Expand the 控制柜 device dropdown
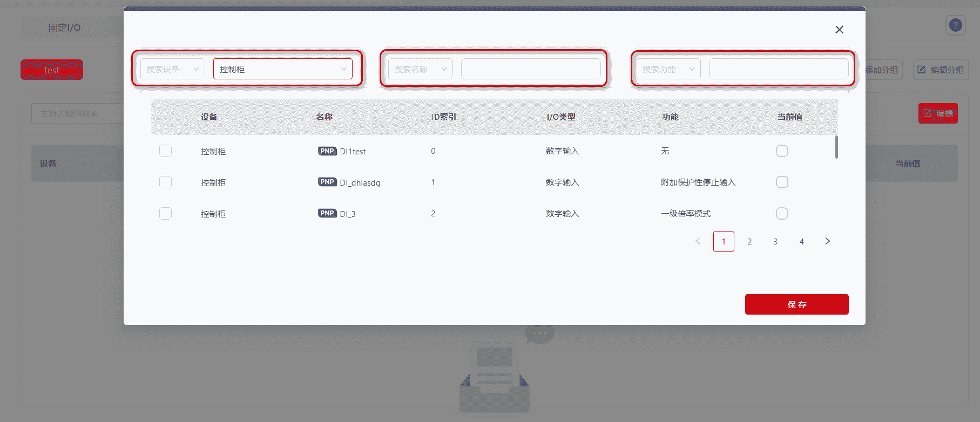The height and width of the screenshot is (422, 980). [x=282, y=69]
